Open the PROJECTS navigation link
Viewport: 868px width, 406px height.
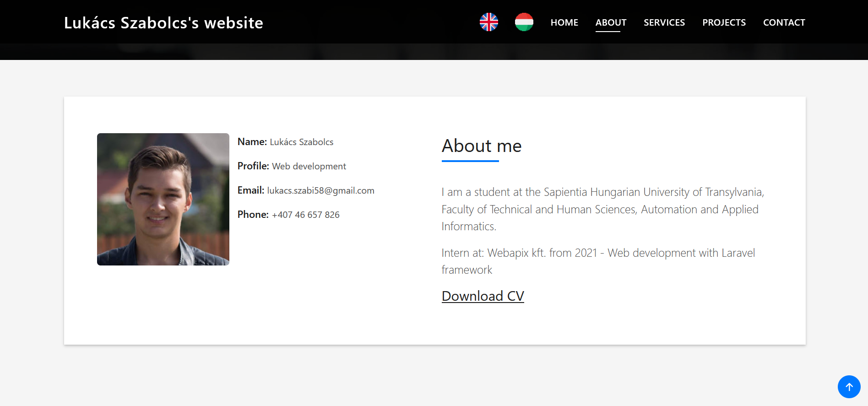(724, 22)
